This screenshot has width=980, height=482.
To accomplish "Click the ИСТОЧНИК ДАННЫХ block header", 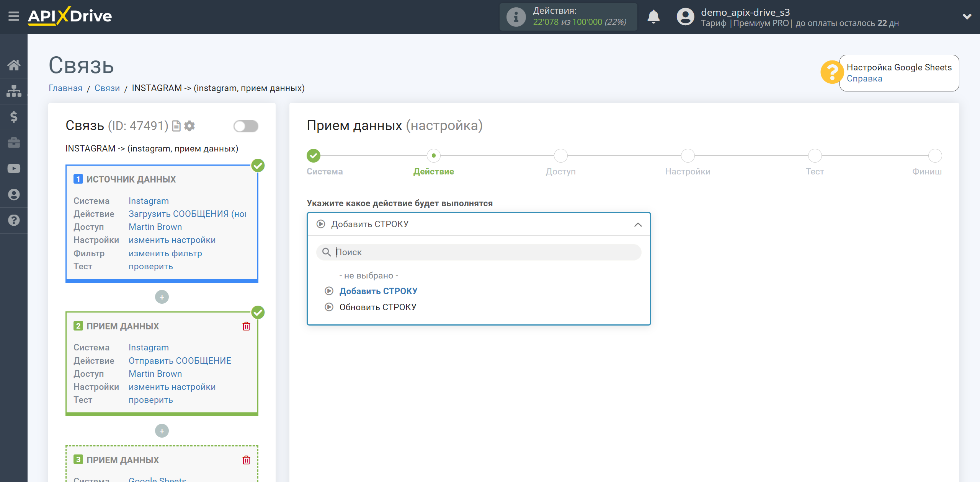I will [131, 179].
